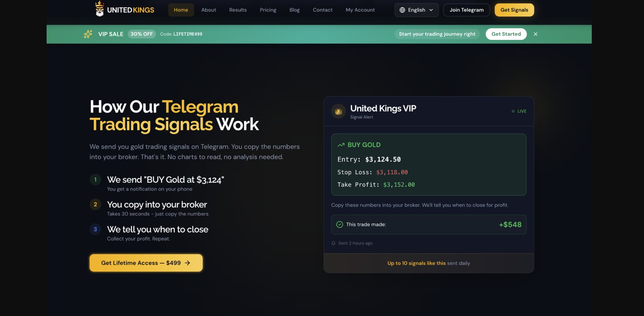Click the green checkmark trade icon
The image size is (644, 316).
click(339, 225)
